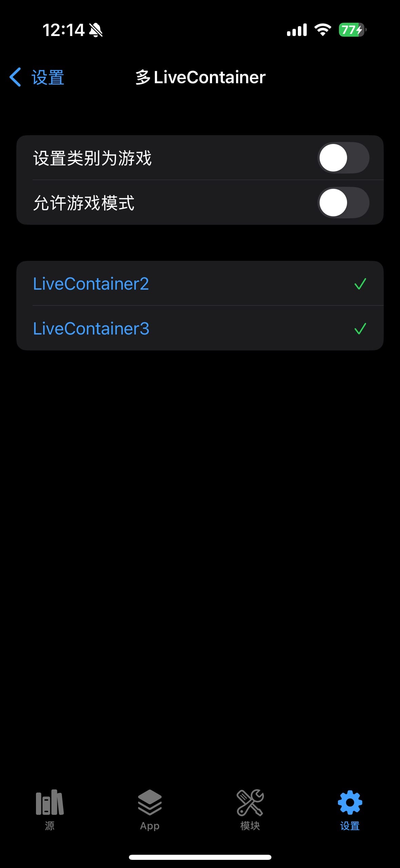The width and height of the screenshot is (400, 868).
Task: Open the 模块 tools icon tab
Action: point(250,802)
